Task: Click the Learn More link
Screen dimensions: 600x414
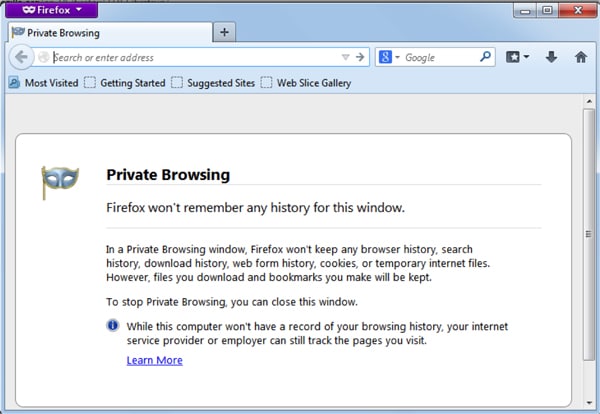Action: [x=154, y=360]
